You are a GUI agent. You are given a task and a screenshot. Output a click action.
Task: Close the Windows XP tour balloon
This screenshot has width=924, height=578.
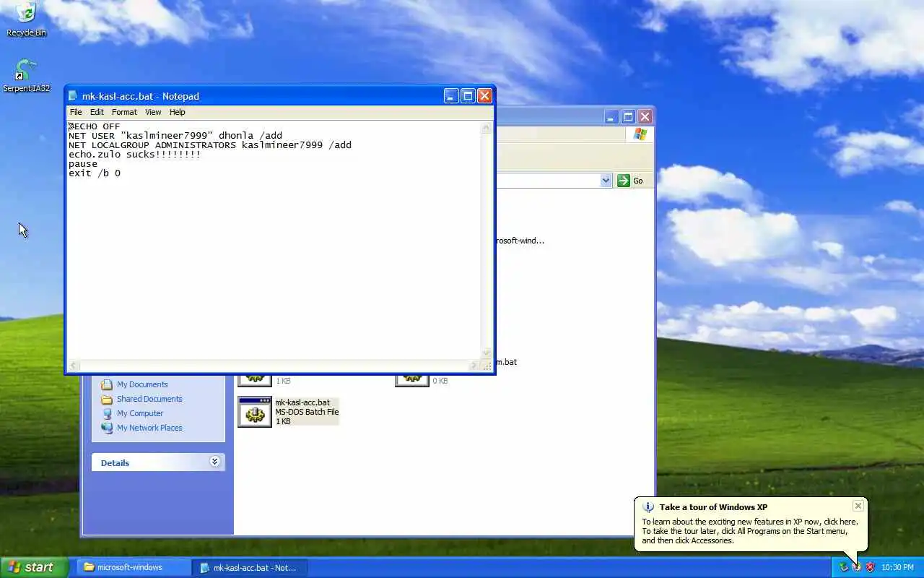tap(858, 506)
